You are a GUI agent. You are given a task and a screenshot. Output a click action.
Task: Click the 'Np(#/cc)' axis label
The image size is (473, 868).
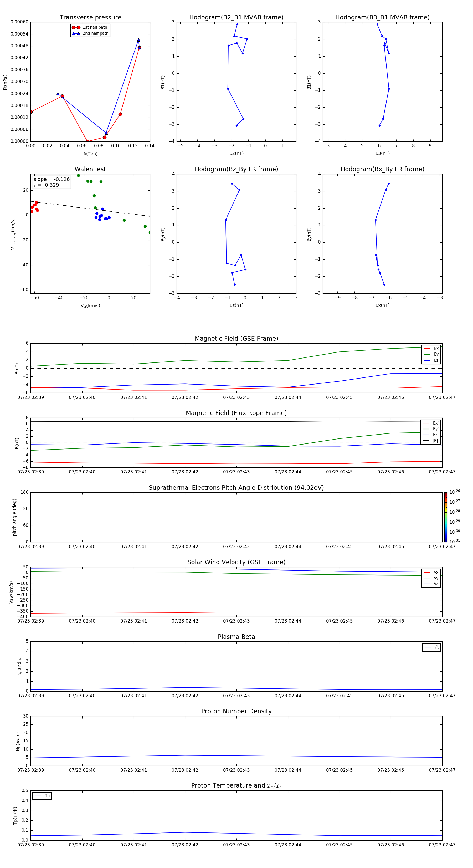pyautogui.click(x=18, y=741)
